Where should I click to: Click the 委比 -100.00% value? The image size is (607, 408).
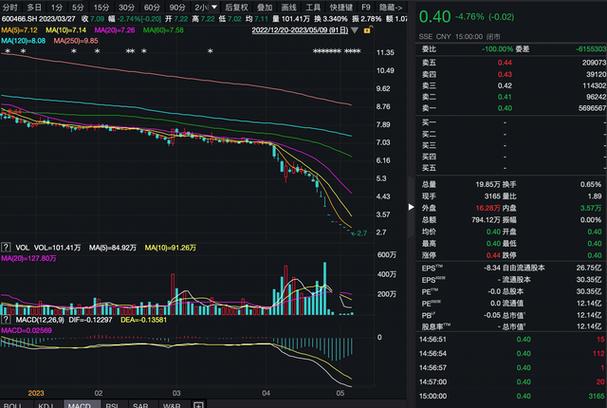point(497,49)
